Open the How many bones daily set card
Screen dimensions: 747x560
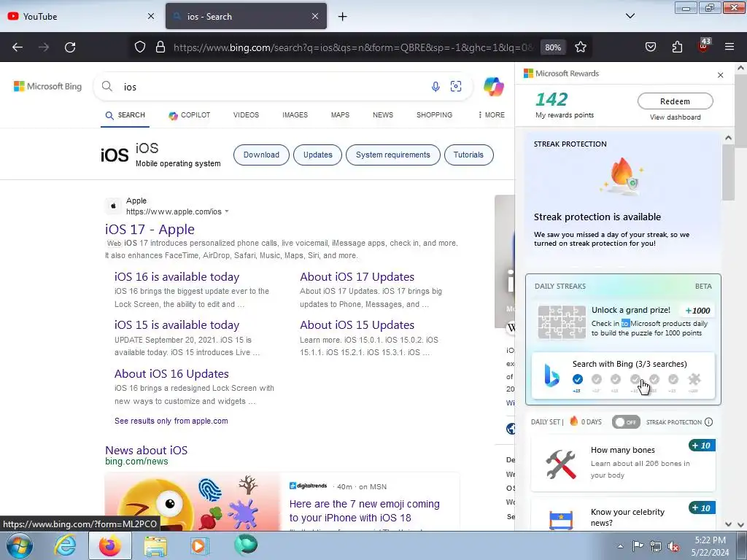tap(623, 462)
